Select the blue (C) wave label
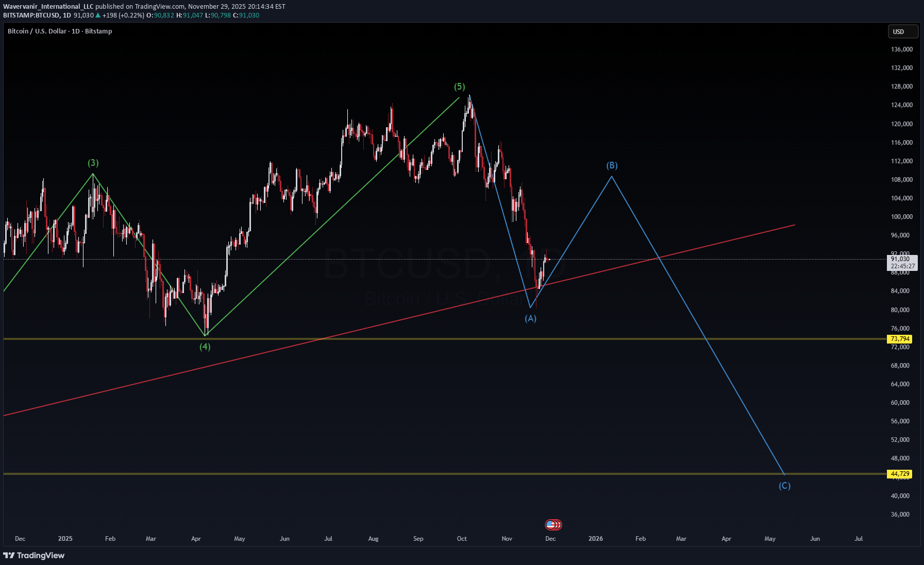Screen dimensions: 924x565 coord(784,486)
